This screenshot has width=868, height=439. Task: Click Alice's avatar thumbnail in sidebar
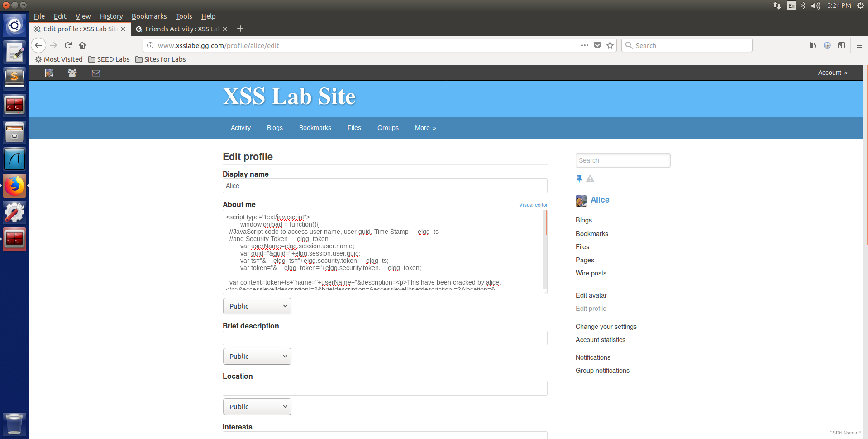tap(581, 201)
